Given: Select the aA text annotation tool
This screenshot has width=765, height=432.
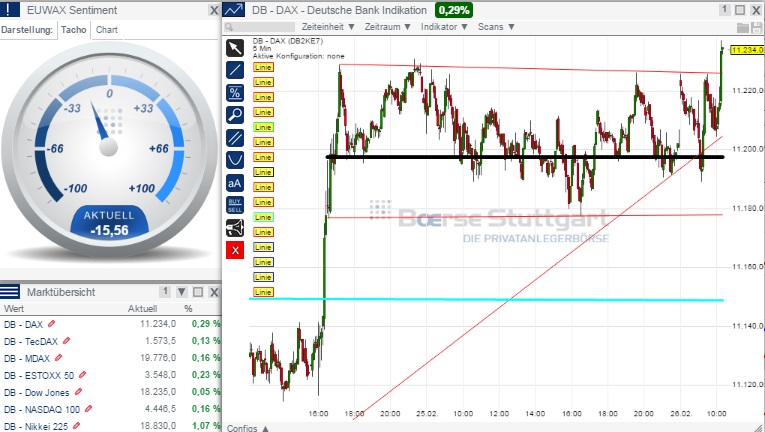Looking at the screenshot, I should click(235, 183).
